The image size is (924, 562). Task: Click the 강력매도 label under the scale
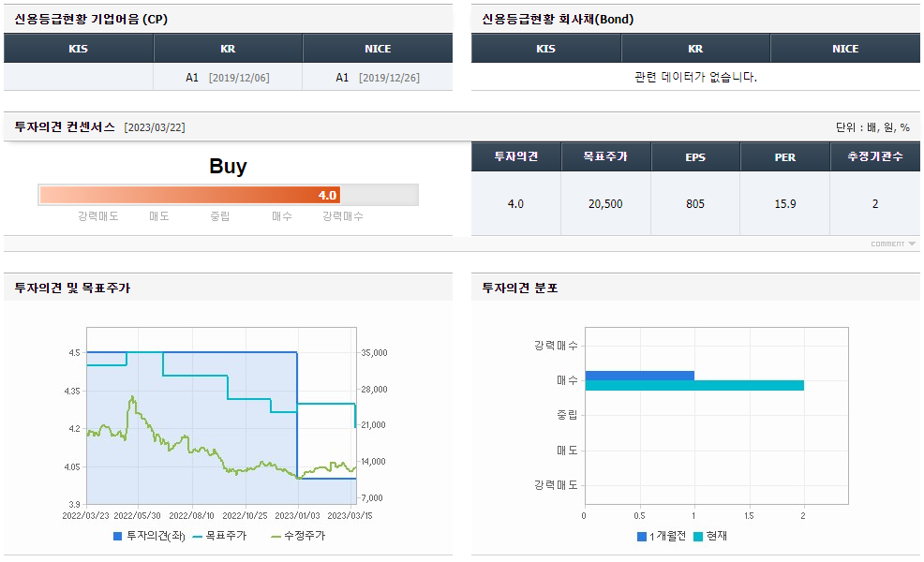(97, 216)
